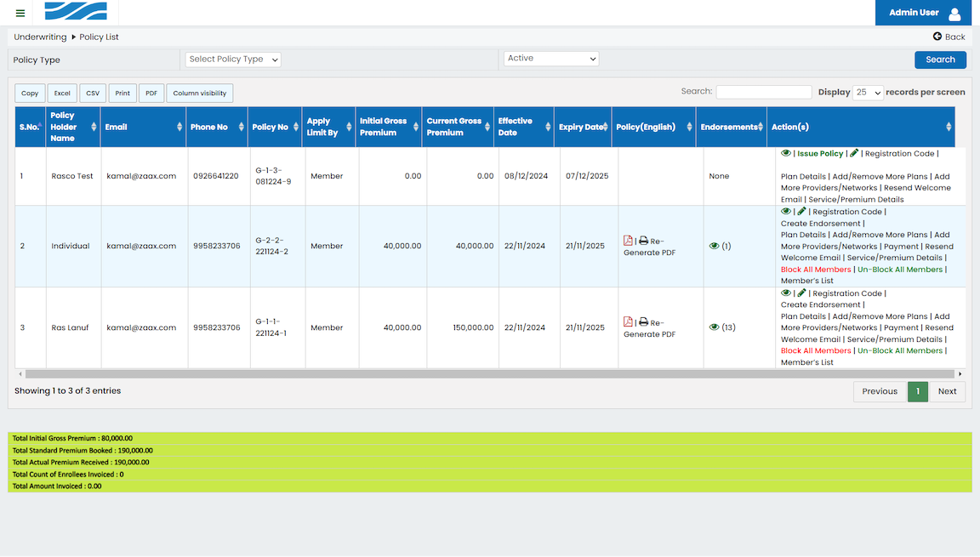Image resolution: width=980 pixels, height=557 pixels.
Task: Click the company logo in the header
Action: [76, 12]
